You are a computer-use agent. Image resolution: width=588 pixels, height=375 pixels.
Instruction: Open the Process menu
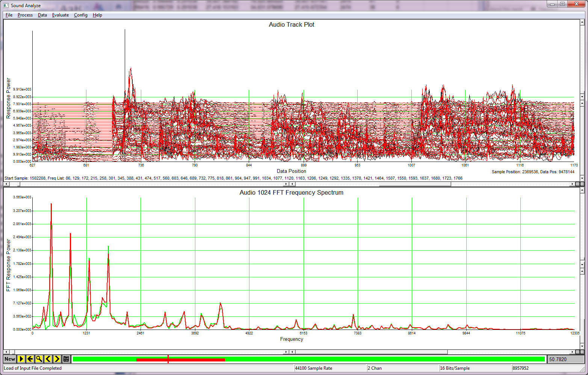[25, 15]
